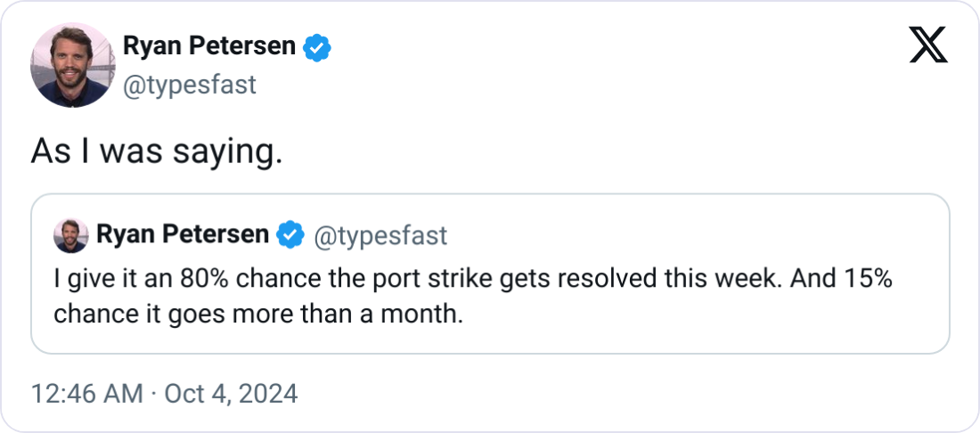The width and height of the screenshot is (980, 433).
Task: Click the Ryan Petersen name in the quoted tweet
Action: (182, 235)
